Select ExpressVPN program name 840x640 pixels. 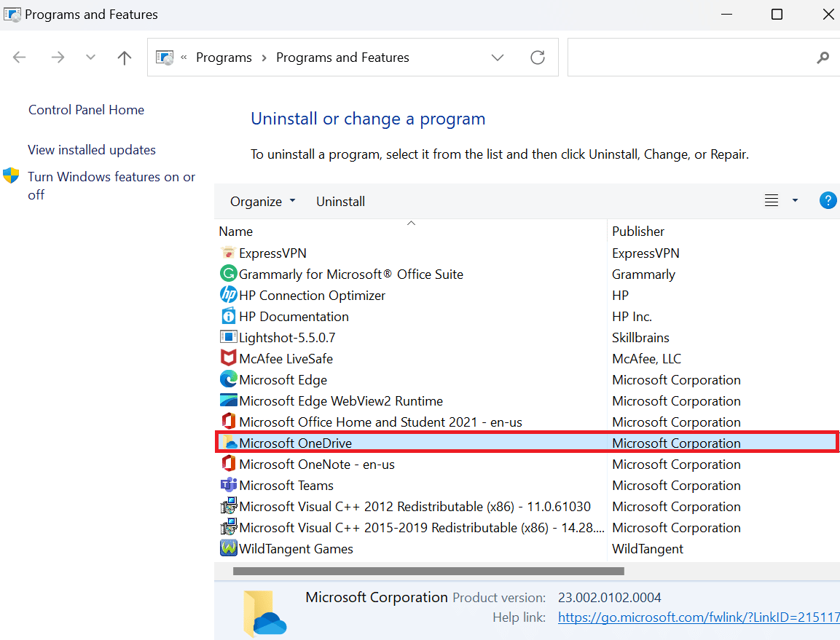click(x=272, y=253)
